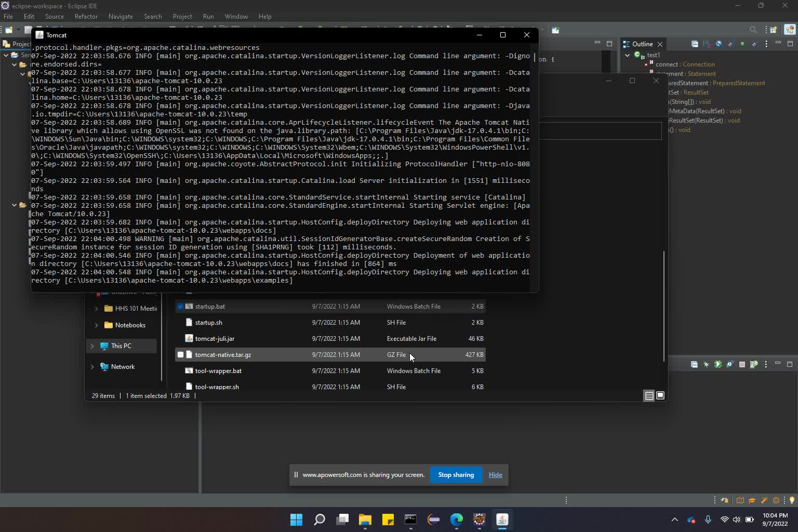The image size is (798, 532).
Task: Select the startup.sh file
Action: [330, 323]
